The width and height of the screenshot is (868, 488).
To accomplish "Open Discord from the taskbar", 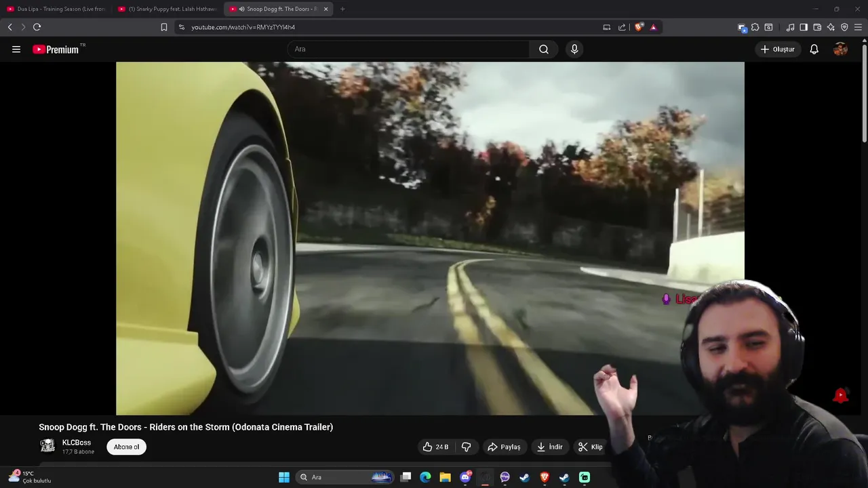I will point(465,477).
